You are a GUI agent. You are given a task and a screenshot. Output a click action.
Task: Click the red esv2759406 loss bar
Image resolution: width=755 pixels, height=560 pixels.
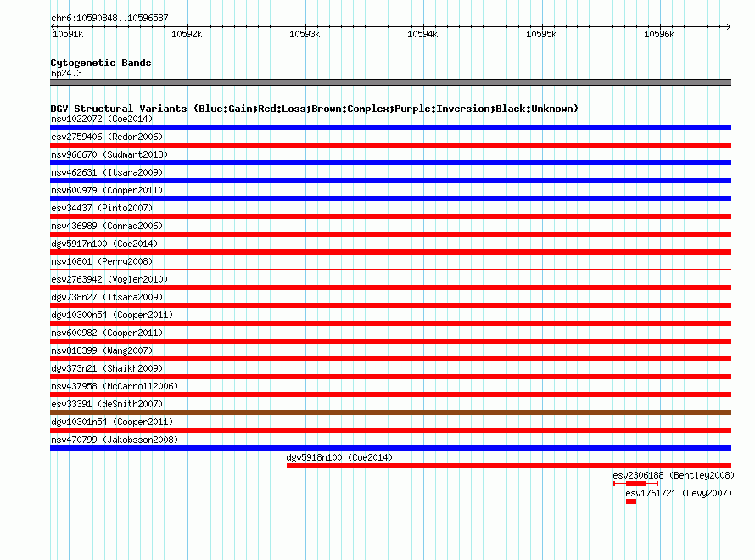tap(390, 145)
